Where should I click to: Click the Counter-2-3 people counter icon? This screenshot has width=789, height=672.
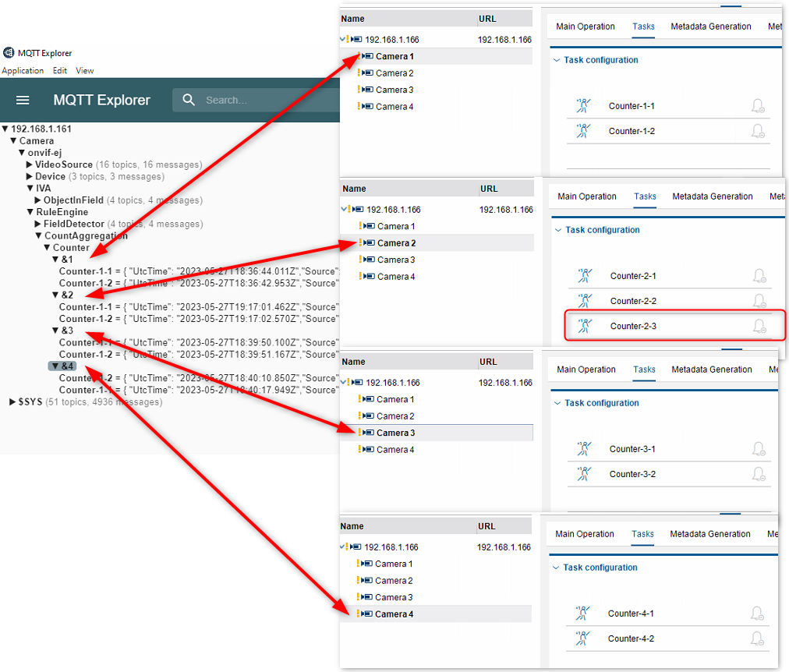585,326
